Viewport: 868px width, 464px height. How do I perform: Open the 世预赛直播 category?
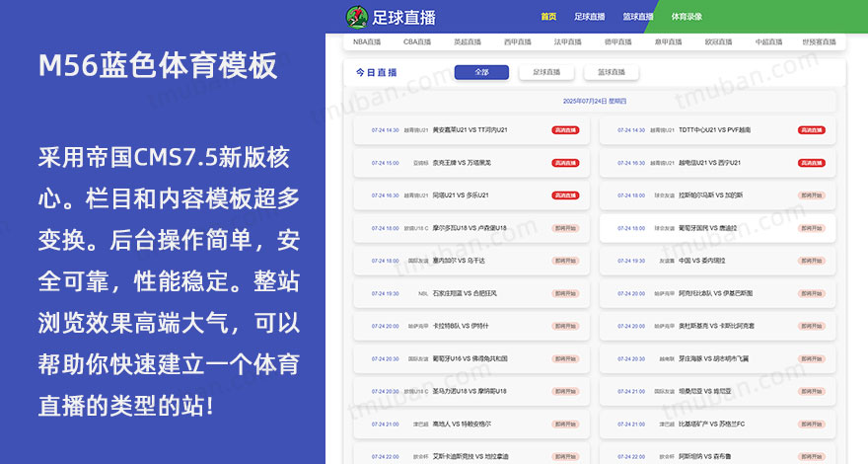(819, 41)
